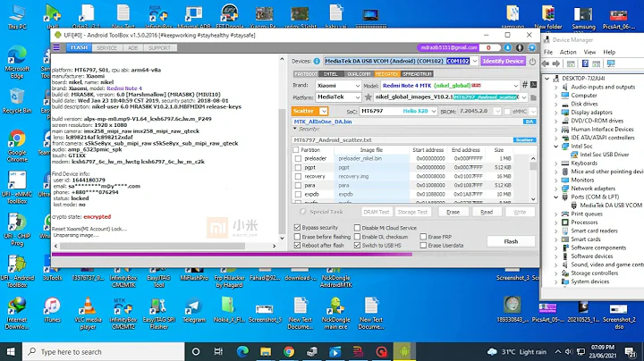The height and width of the screenshot is (361, 644).
Task: Click the blue DA tag button
Action: click(529, 122)
